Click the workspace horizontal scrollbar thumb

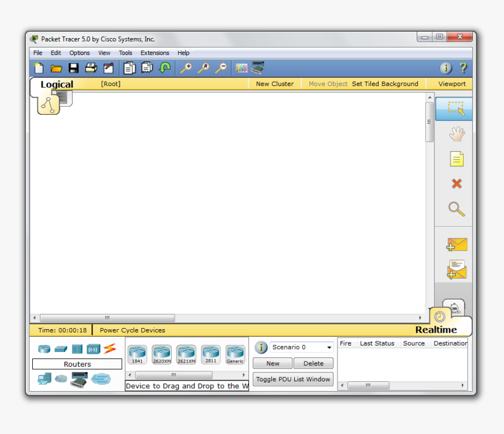pos(107,317)
